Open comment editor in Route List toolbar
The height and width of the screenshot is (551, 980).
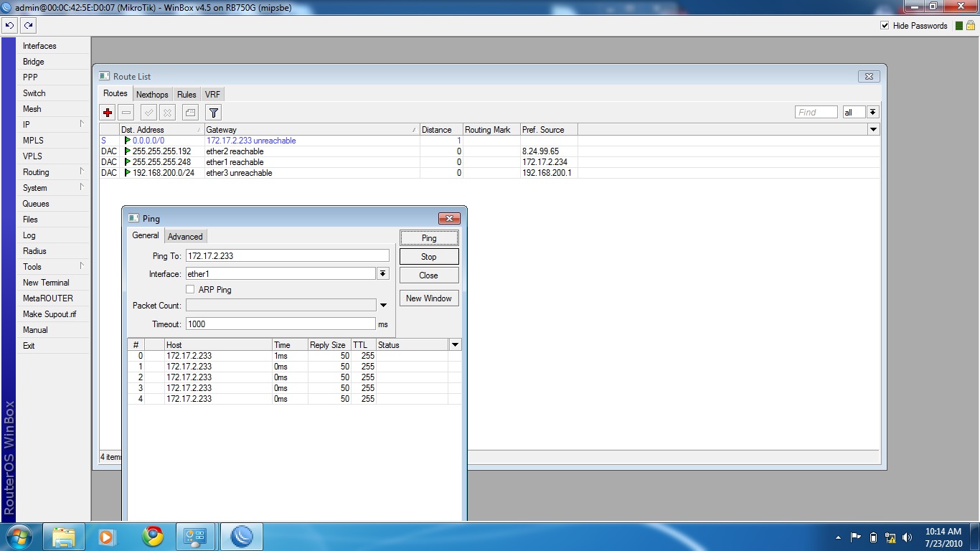190,112
